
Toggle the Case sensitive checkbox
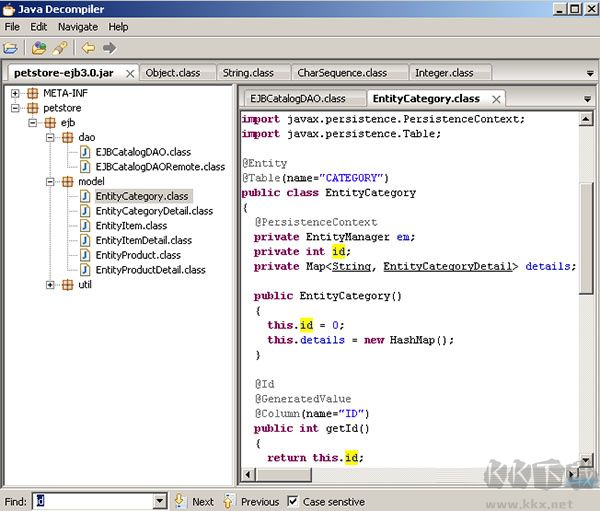(293, 501)
